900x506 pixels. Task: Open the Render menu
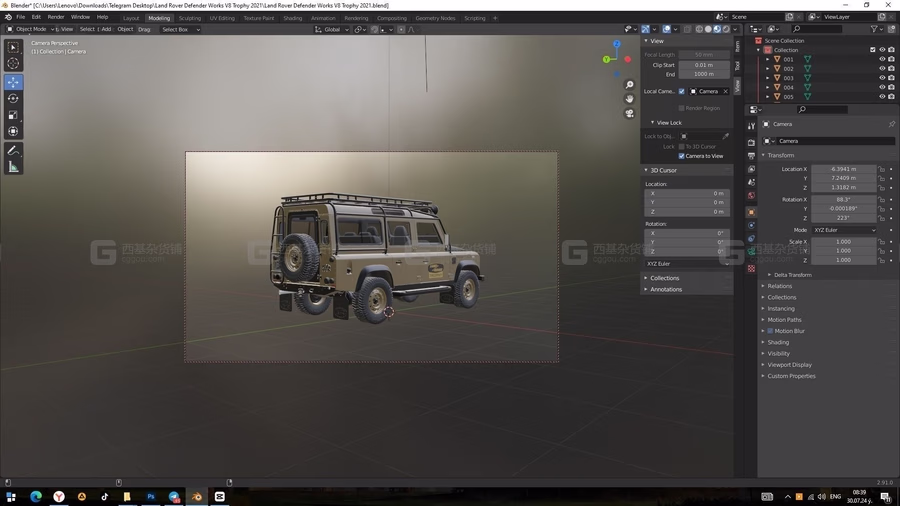[x=56, y=17]
